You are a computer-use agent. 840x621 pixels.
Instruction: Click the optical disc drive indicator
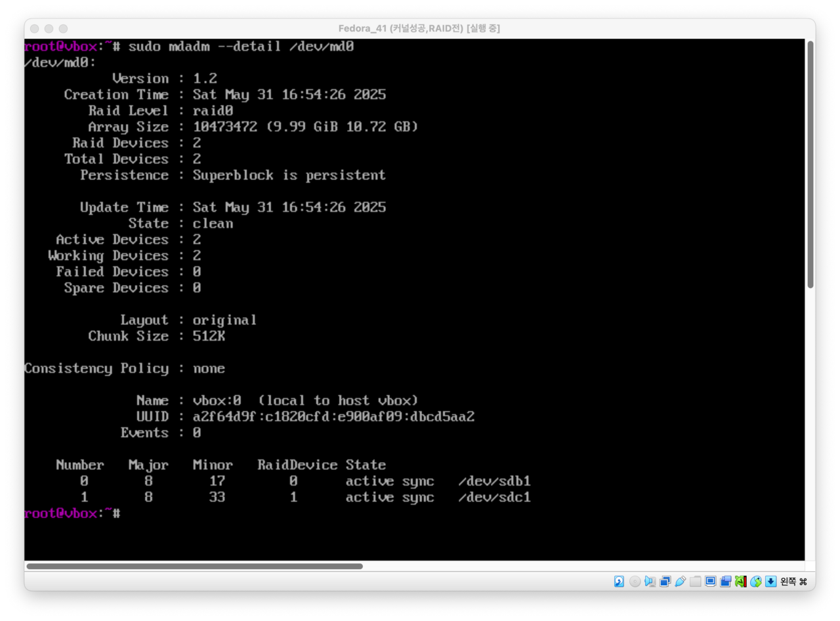pyautogui.click(x=635, y=582)
